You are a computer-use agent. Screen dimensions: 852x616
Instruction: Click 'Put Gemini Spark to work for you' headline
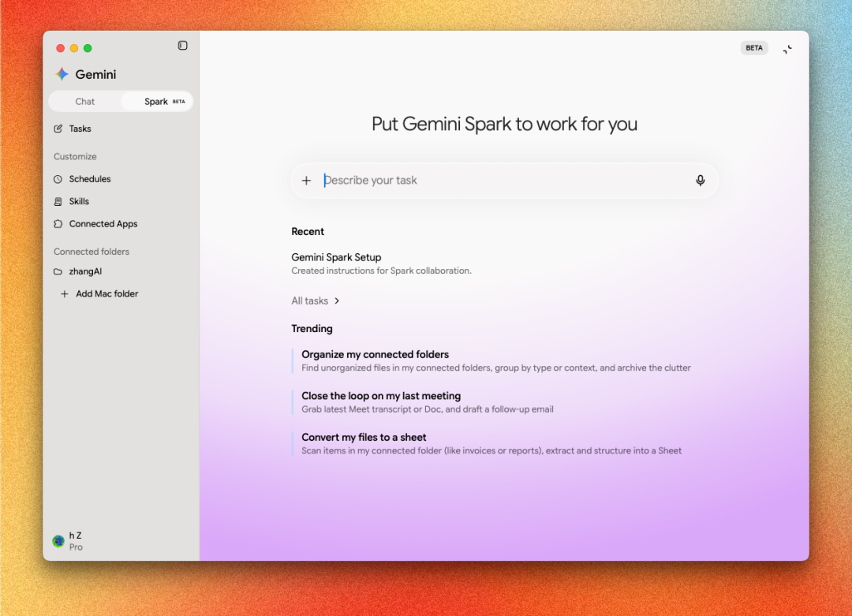(504, 124)
